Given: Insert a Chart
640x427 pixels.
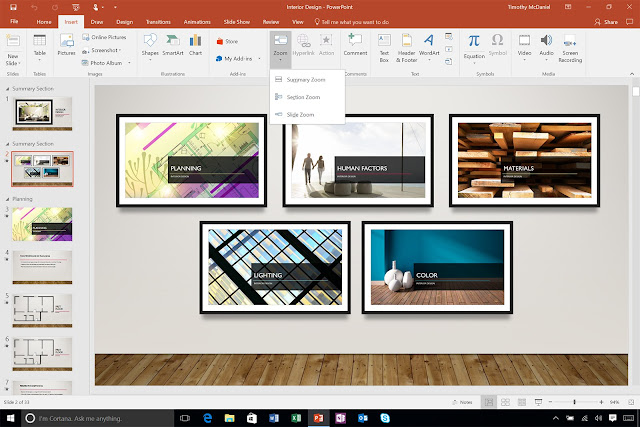Looking at the screenshot, I should pos(195,45).
